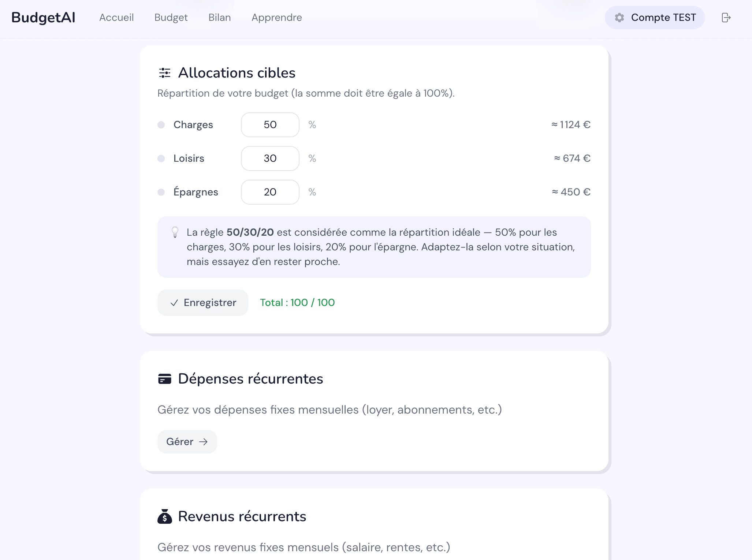Open the Apprendre section
The image size is (752, 560).
tap(277, 18)
